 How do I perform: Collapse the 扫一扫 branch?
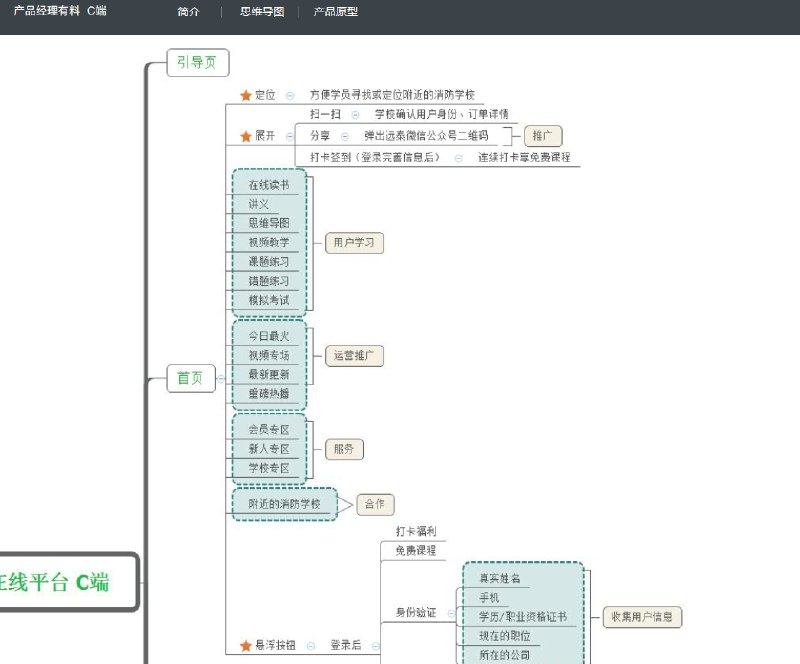[x=355, y=115]
